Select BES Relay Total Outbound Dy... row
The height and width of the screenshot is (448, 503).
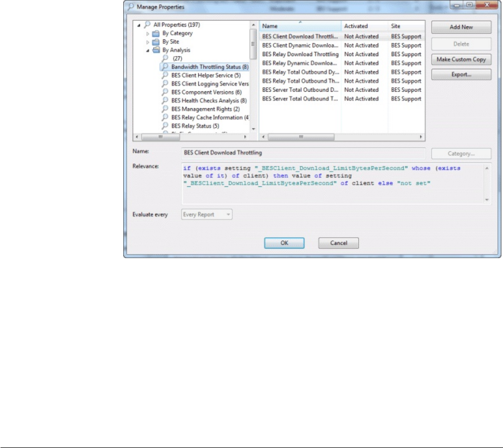point(342,72)
